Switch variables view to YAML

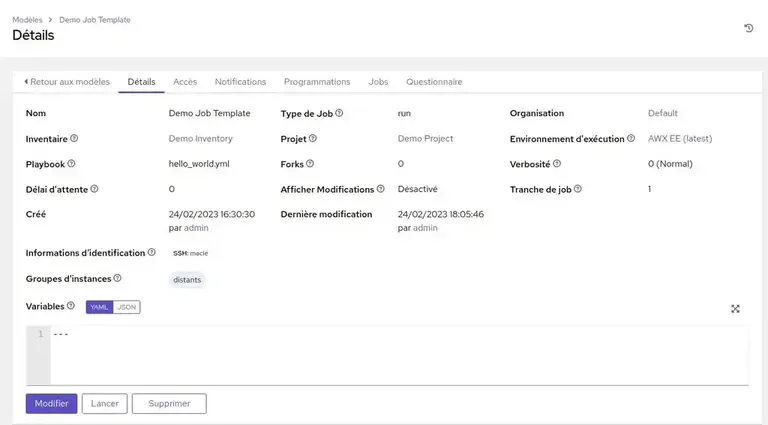(99, 307)
